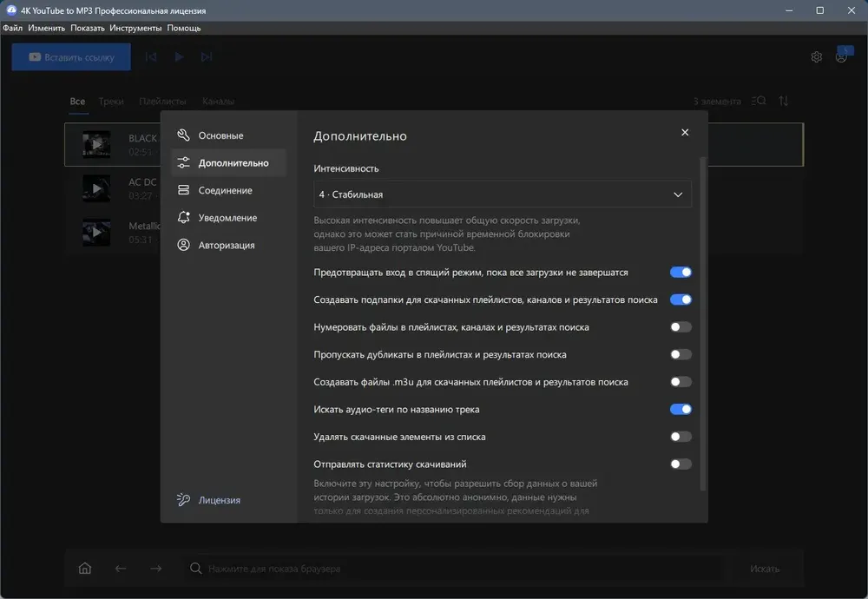Click the magnifier icon in the browser bar
The height and width of the screenshot is (599, 868).
tap(195, 569)
